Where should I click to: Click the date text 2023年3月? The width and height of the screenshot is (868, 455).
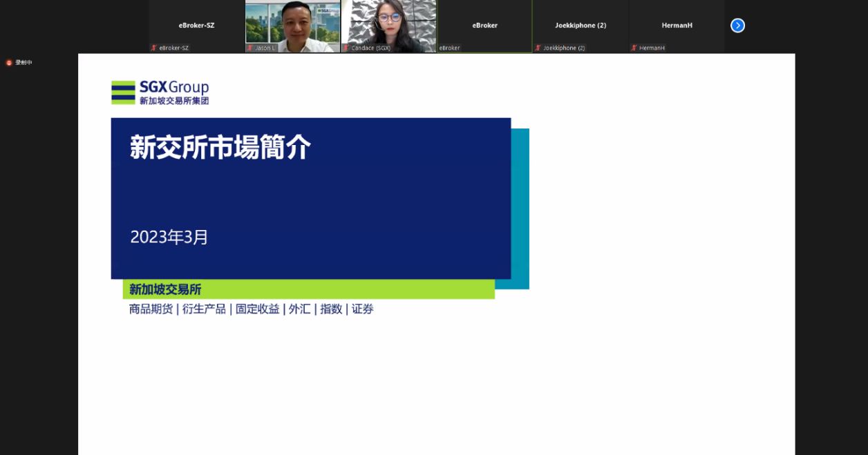point(169,238)
